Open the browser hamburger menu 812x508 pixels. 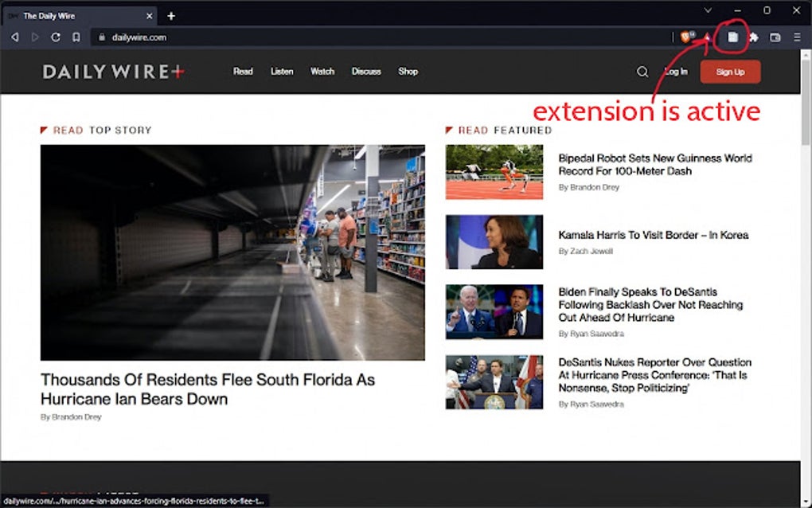(796, 37)
